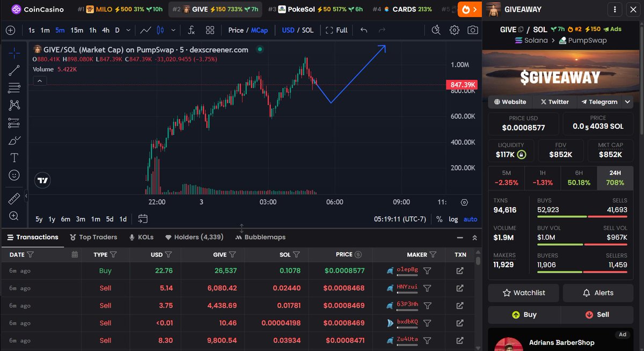Image resolution: width=644 pixels, height=351 pixels.
Task: Enable Full screen chart mode
Action: click(336, 30)
